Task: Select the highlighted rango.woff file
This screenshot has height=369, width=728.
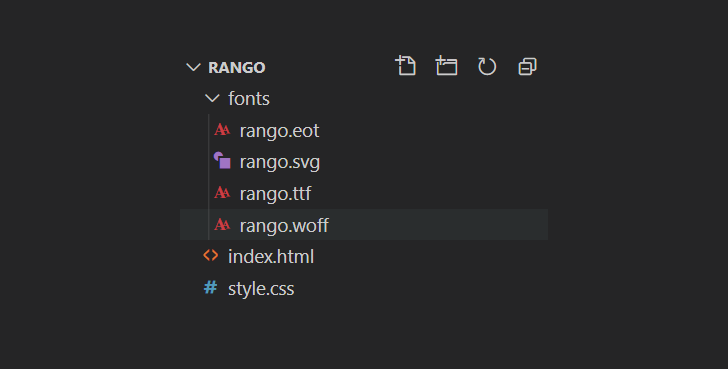Action: click(364, 225)
